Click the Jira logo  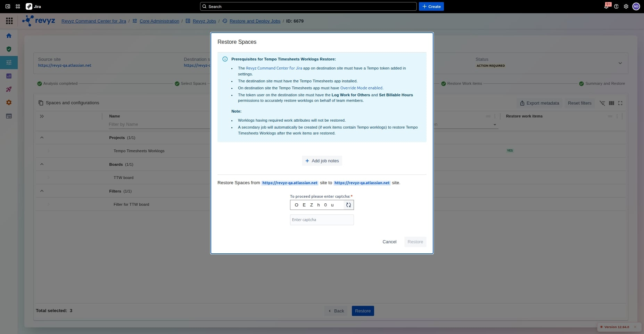coord(34,7)
